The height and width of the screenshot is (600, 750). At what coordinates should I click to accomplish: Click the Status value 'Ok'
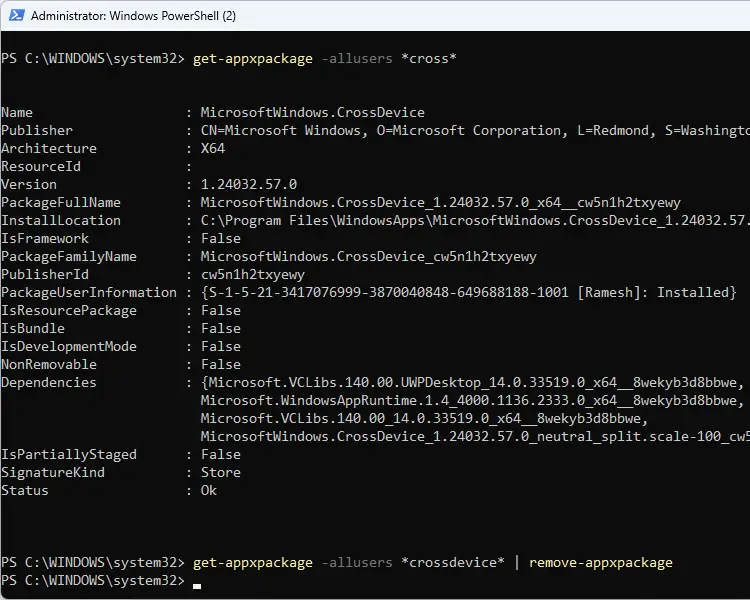click(209, 490)
